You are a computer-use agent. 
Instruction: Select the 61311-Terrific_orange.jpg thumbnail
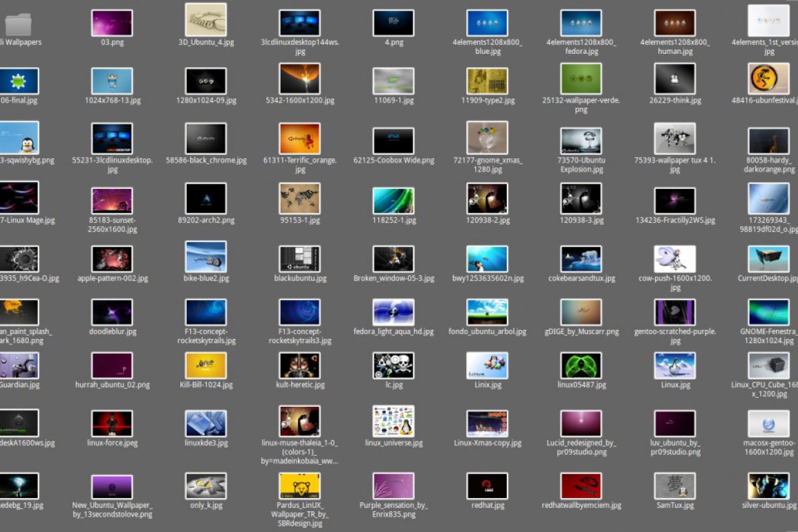click(x=299, y=138)
